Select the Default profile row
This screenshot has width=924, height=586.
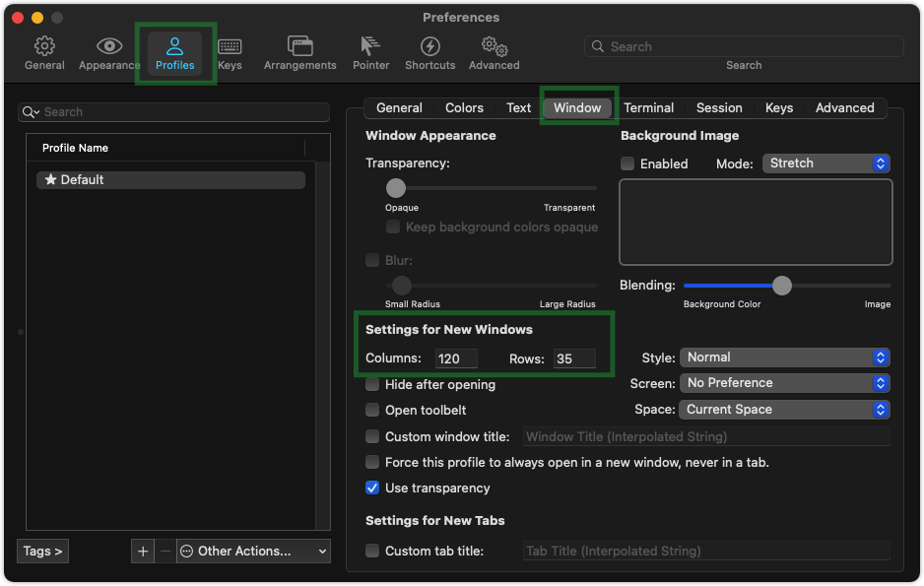170,179
